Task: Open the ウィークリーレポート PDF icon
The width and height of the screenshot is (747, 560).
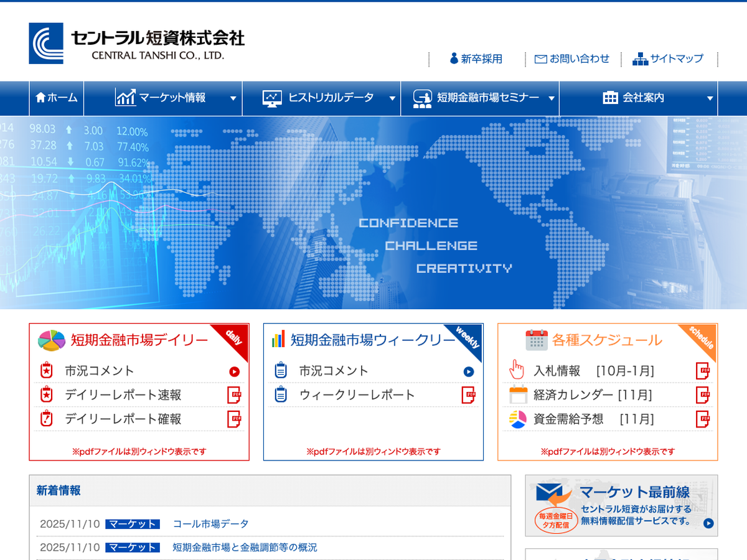Action: click(468, 395)
